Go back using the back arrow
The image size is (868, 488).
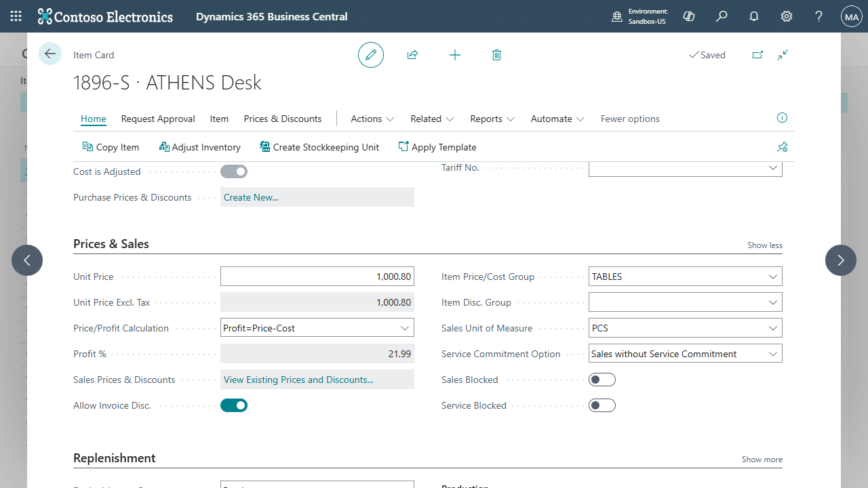pos(50,54)
